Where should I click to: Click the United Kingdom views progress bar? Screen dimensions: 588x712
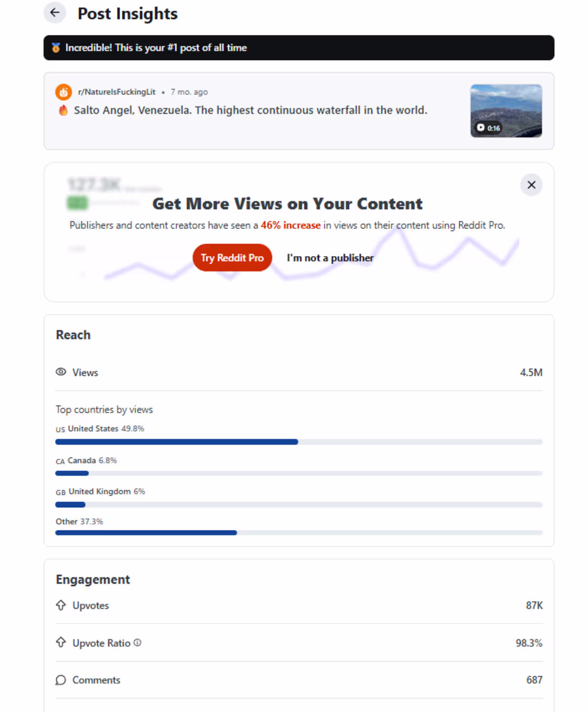299,505
